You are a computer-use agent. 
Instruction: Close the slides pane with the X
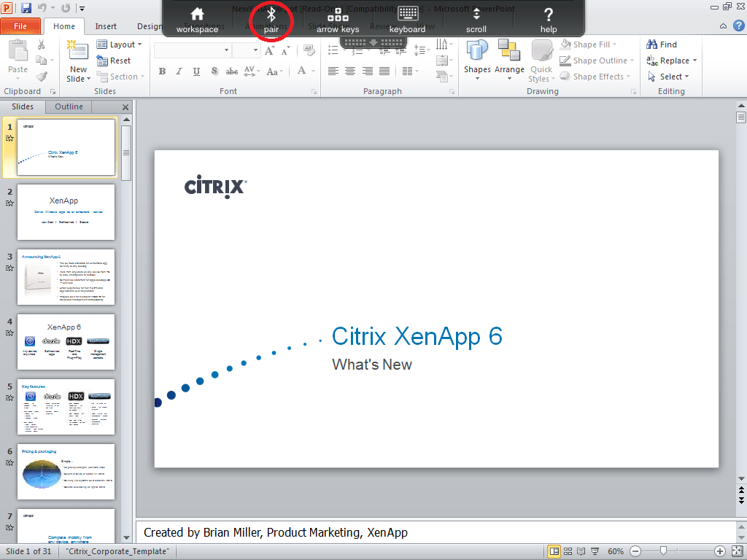coord(125,107)
